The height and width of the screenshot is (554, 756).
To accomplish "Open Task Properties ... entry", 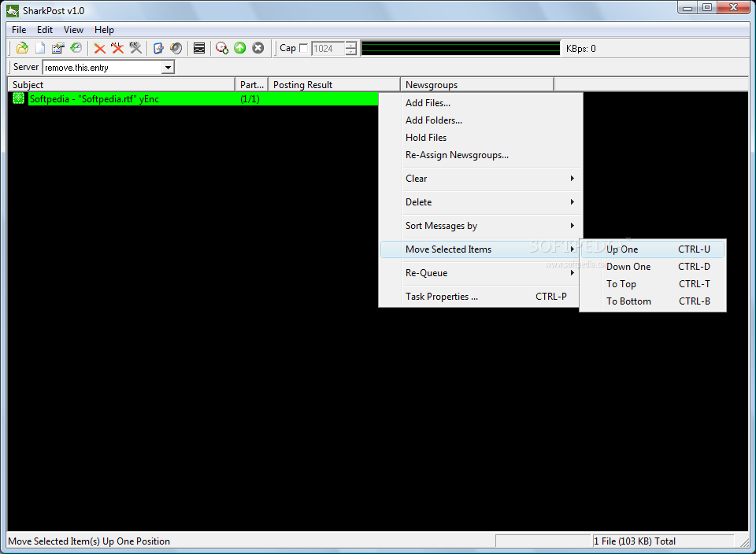I will coord(480,297).
